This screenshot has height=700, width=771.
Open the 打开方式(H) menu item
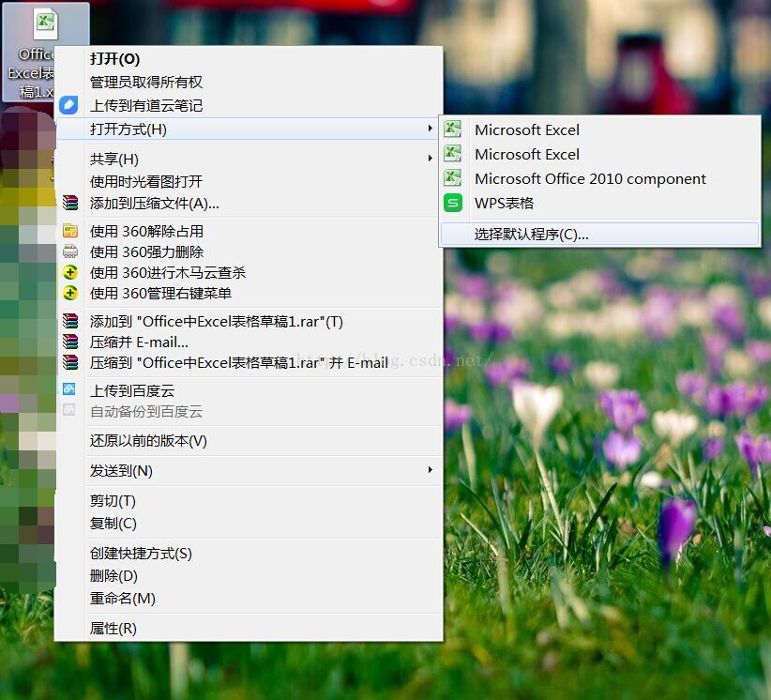249,129
